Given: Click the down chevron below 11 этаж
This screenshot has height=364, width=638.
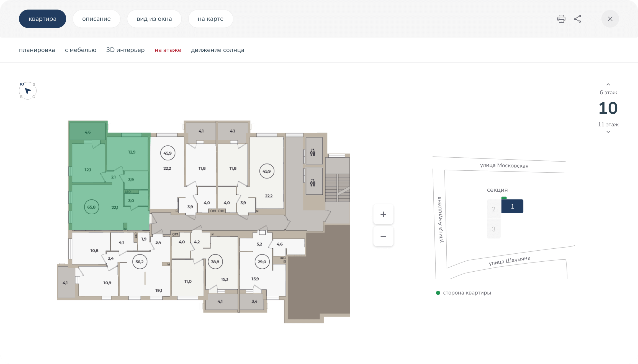Looking at the screenshot, I should (608, 132).
